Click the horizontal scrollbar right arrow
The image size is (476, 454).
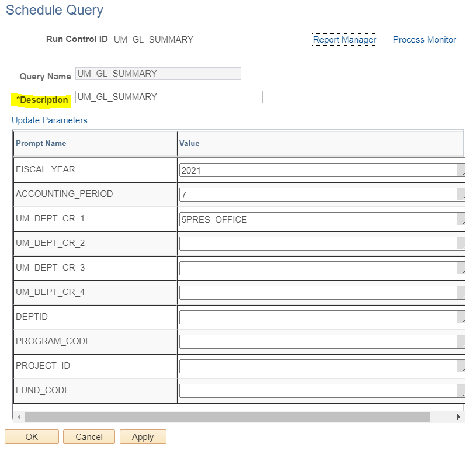458,417
